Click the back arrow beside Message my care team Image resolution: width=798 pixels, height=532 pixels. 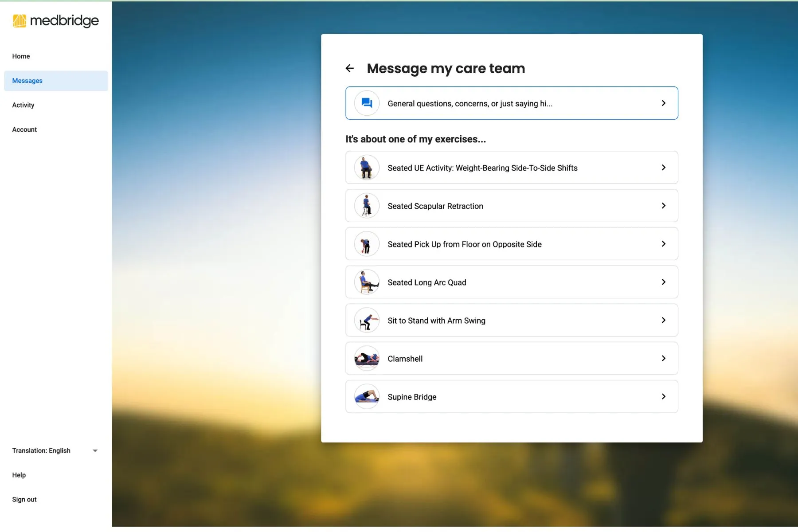pyautogui.click(x=350, y=68)
